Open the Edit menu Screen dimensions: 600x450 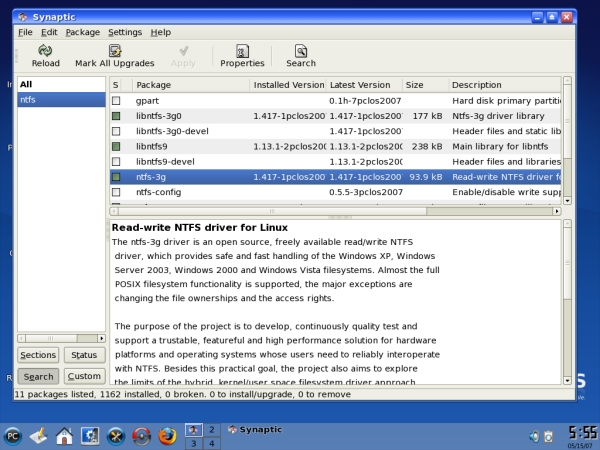pos(49,32)
